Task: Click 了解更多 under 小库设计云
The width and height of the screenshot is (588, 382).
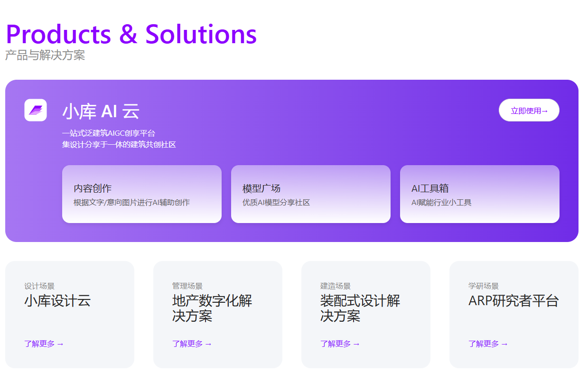Action: (x=44, y=344)
